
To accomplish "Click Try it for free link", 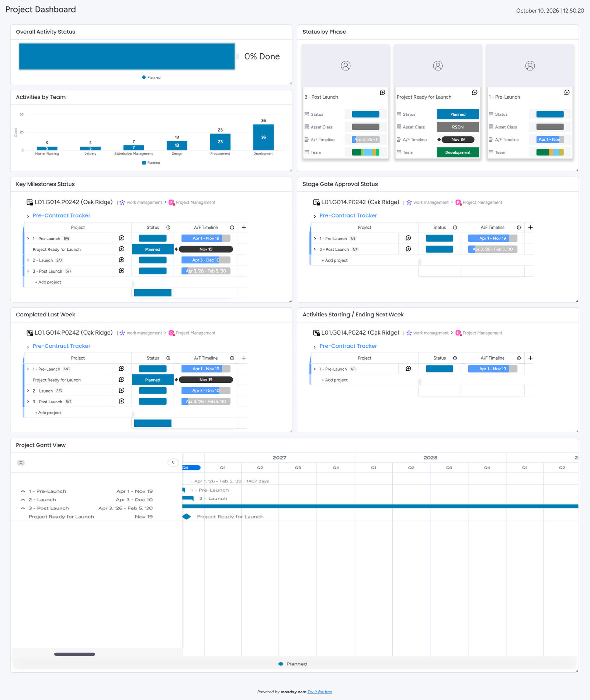I will pos(320,692).
